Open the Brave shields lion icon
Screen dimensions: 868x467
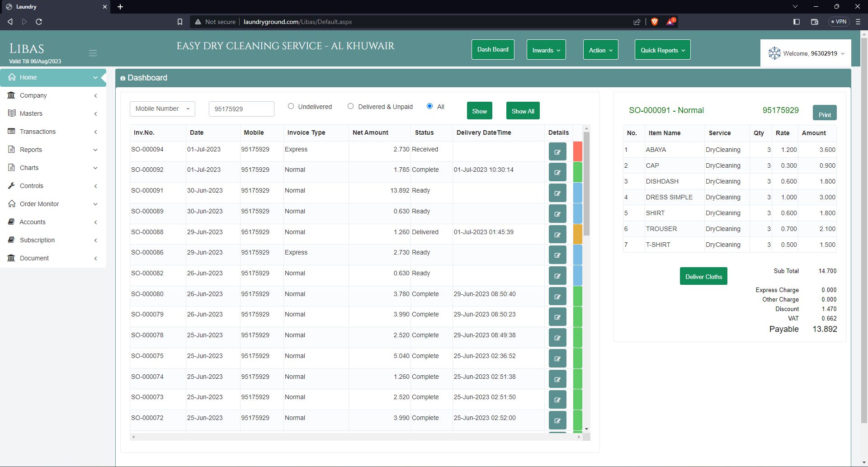click(x=654, y=22)
